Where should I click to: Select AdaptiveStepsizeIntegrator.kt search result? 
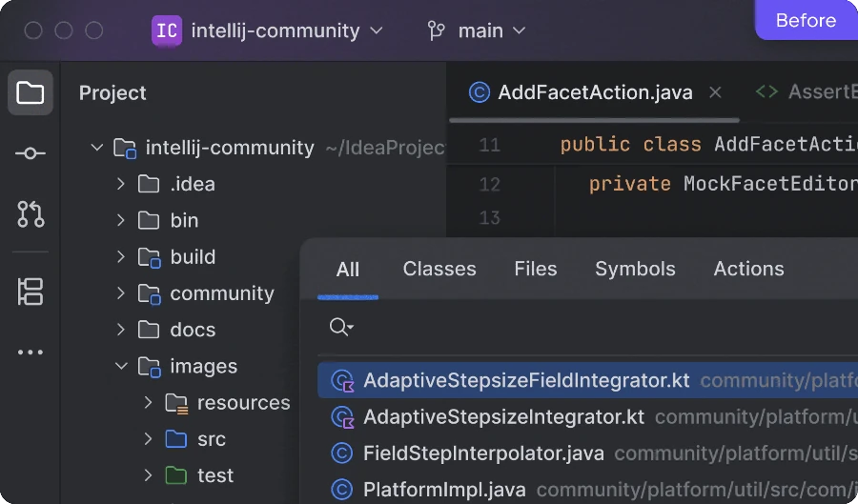[x=503, y=416]
